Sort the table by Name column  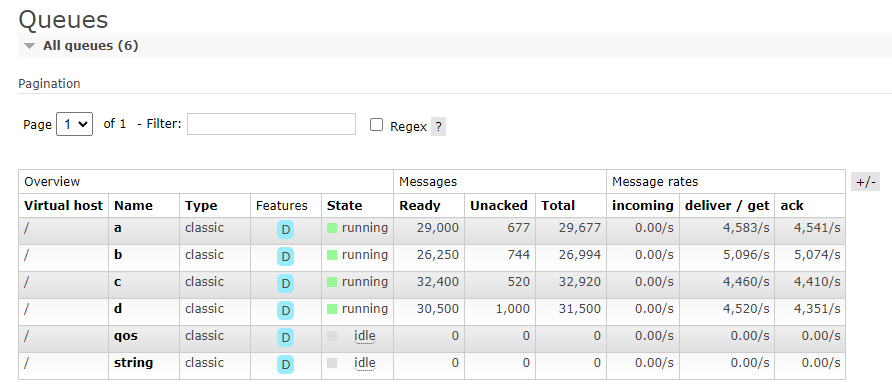[134, 205]
